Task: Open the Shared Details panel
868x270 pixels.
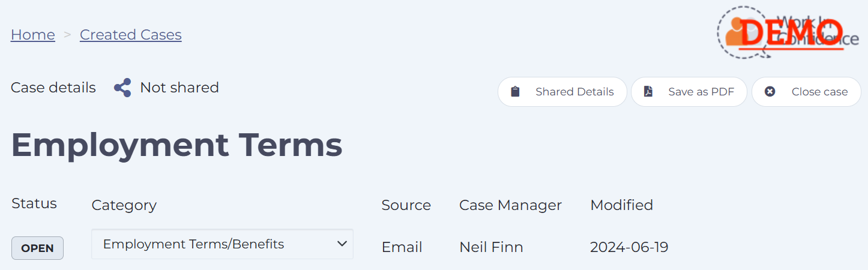Action: click(x=562, y=92)
